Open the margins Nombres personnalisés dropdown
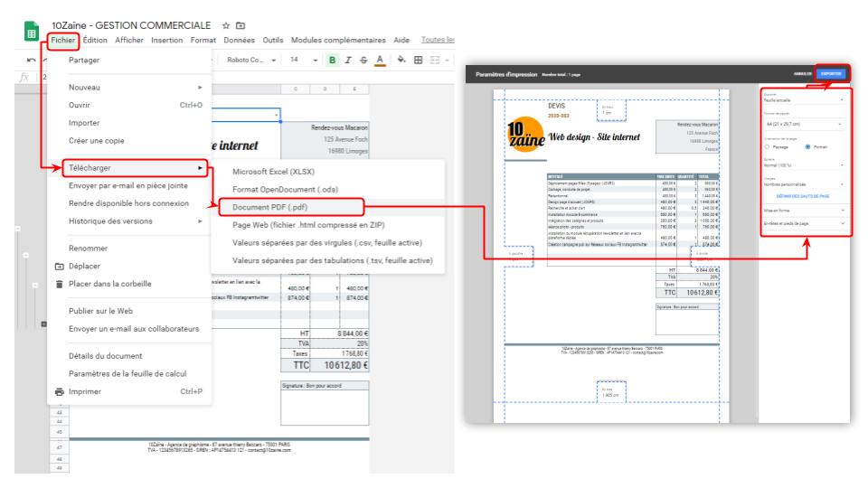The width and height of the screenshot is (868, 488). 803,184
